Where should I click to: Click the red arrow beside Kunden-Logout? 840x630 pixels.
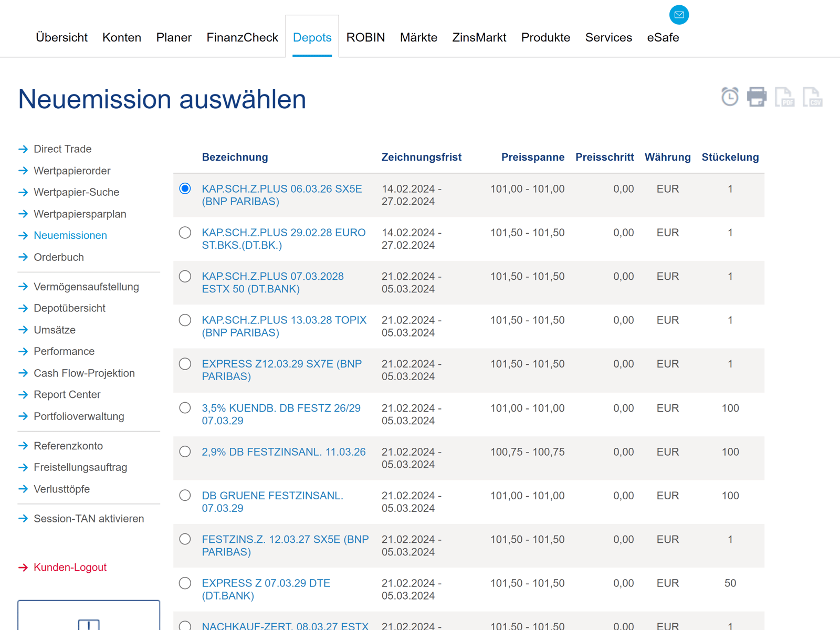click(x=23, y=568)
